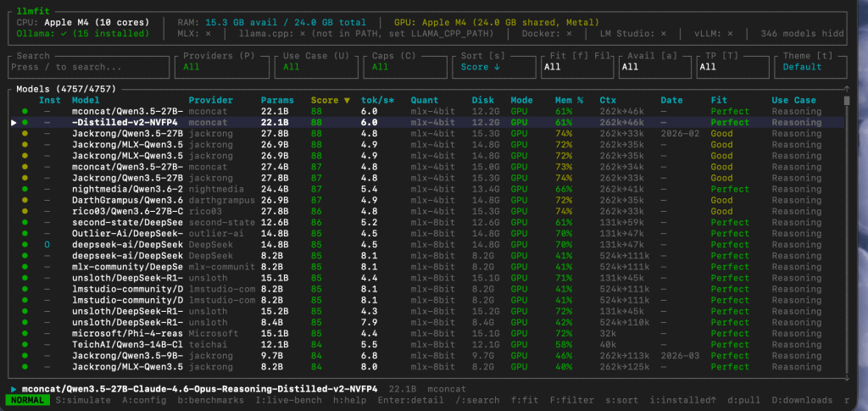Select the -Distilled-v2-NVFP4 row
The height and width of the screenshot is (411, 868).
tap(427, 122)
